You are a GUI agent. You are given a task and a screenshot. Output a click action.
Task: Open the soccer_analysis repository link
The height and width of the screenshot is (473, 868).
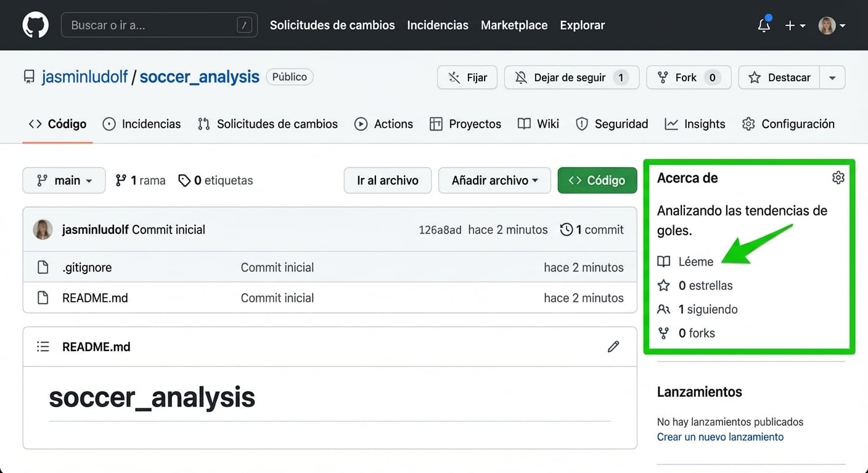coord(200,77)
